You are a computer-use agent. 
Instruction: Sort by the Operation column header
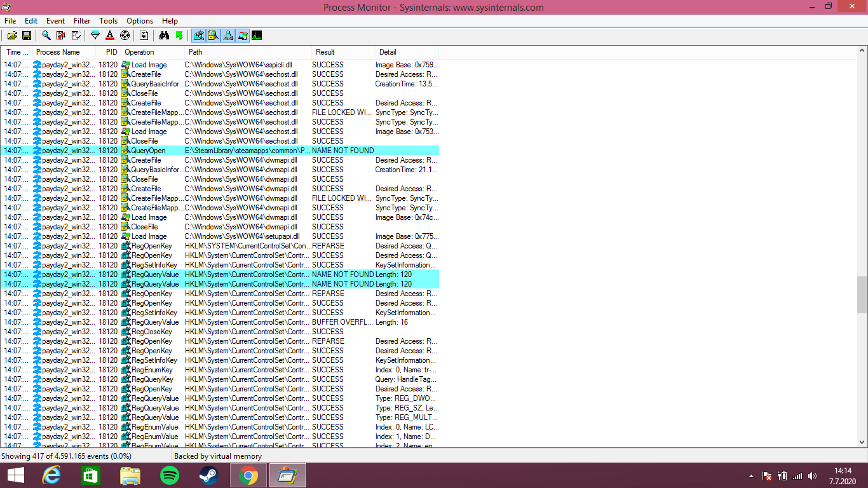click(x=153, y=52)
